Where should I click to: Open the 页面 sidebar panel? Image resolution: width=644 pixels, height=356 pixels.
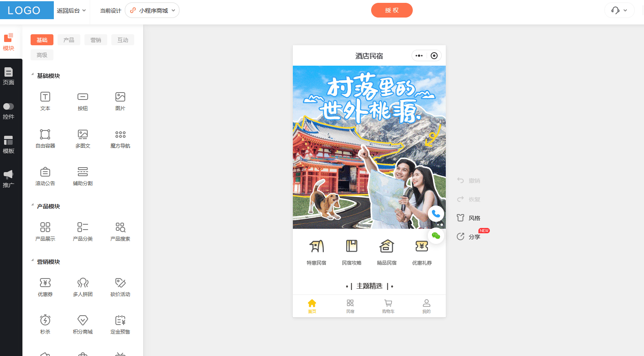(x=9, y=76)
